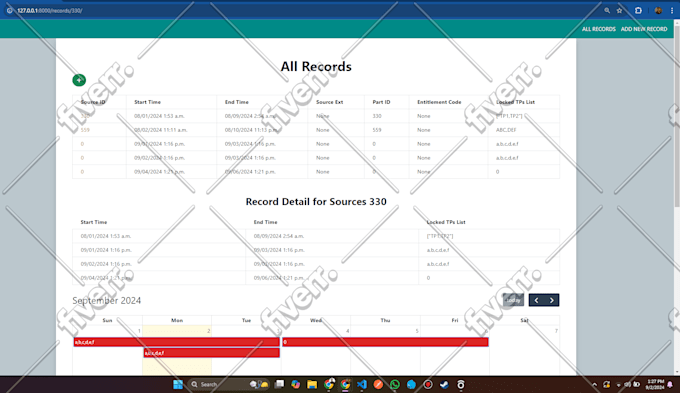Launch Copilot from taskbar

coord(296,384)
